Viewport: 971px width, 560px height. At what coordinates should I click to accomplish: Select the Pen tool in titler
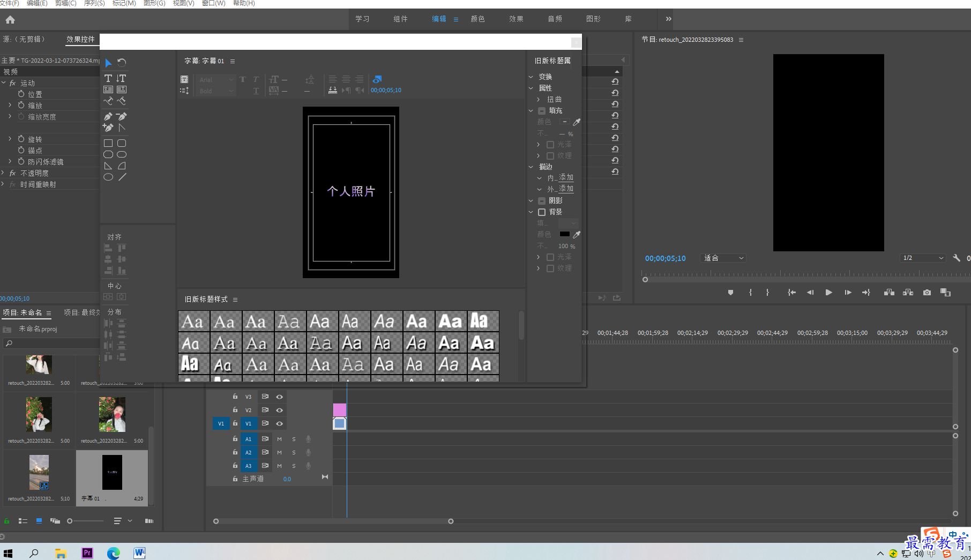[x=108, y=116]
